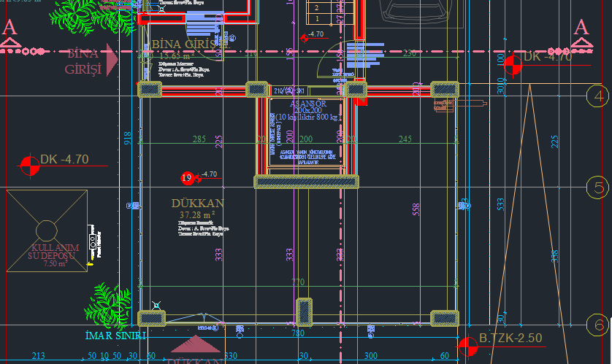
Task: Select the 285 dimension text
Action: [x=199, y=139]
